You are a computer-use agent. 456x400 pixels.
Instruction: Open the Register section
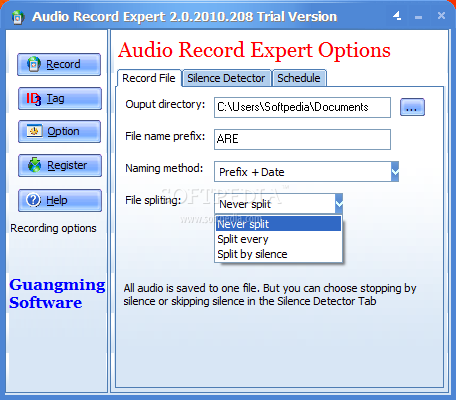point(60,165)
